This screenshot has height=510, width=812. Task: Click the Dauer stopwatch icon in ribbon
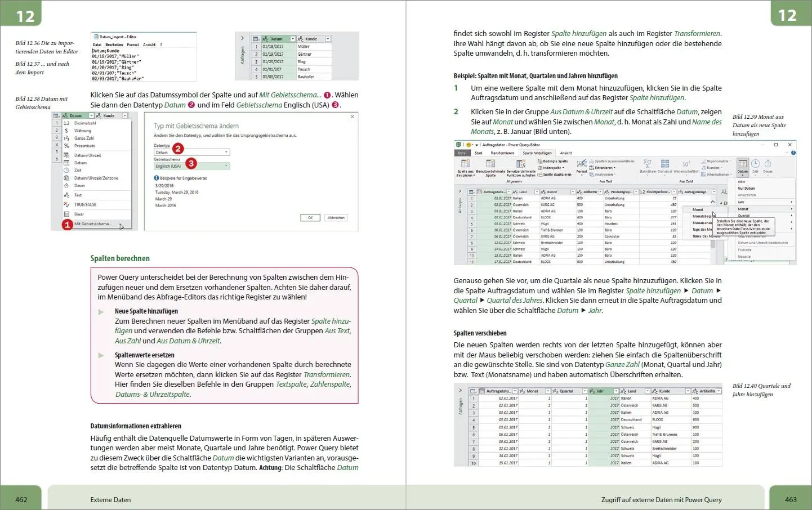point(768,164)
